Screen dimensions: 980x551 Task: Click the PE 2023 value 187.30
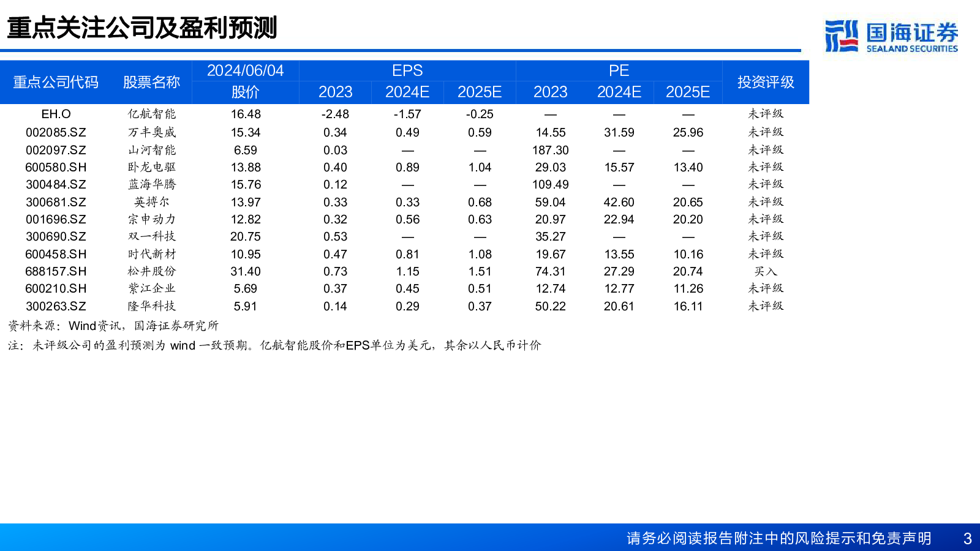click(x=551, y=150)
